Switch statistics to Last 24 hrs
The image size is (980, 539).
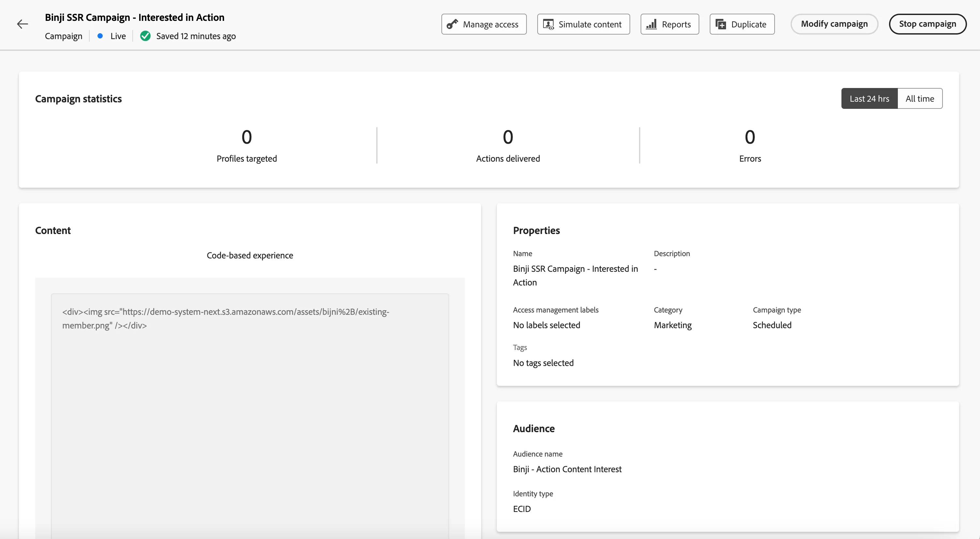[869, 98]
